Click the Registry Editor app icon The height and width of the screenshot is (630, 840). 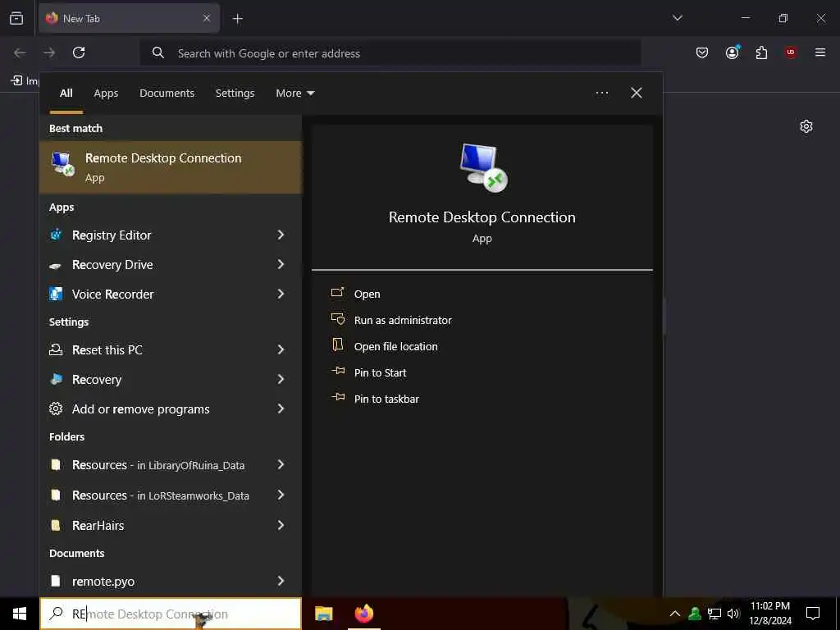click(x=56, y=235)
